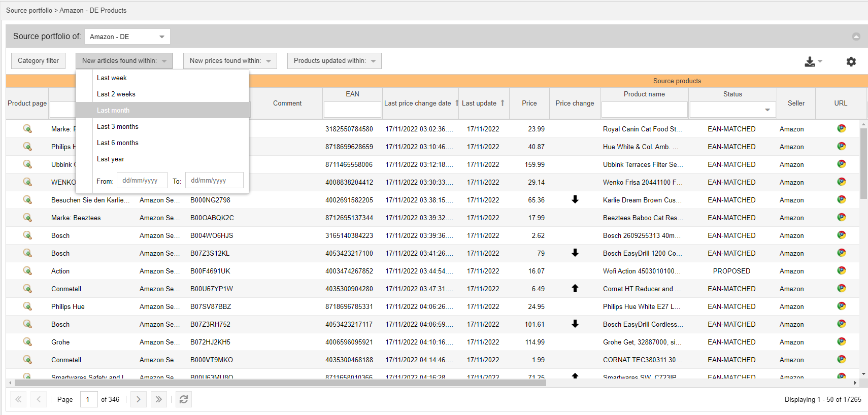
Task: Open URL icon for Ubbink Terraces row
Action: [x=842, y=164]
